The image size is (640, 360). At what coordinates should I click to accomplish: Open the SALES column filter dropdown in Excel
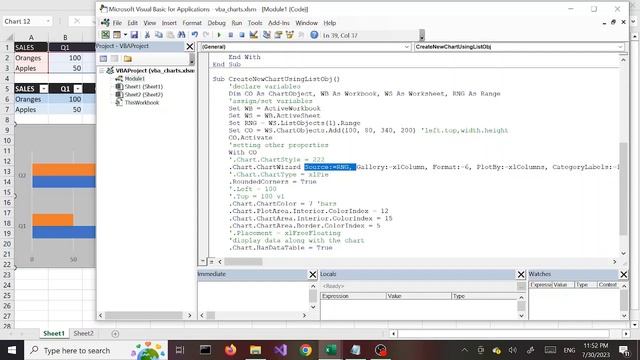tap(44, 89)
